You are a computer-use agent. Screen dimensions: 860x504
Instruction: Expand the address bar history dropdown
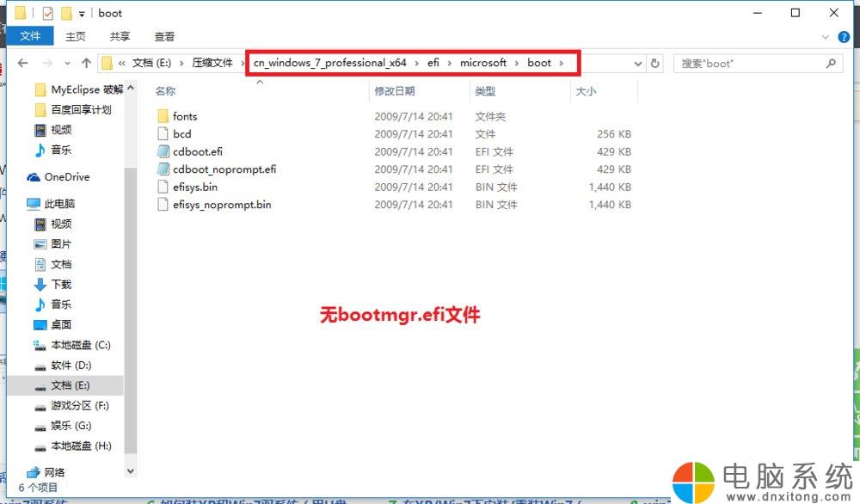[x=638, y=64]
